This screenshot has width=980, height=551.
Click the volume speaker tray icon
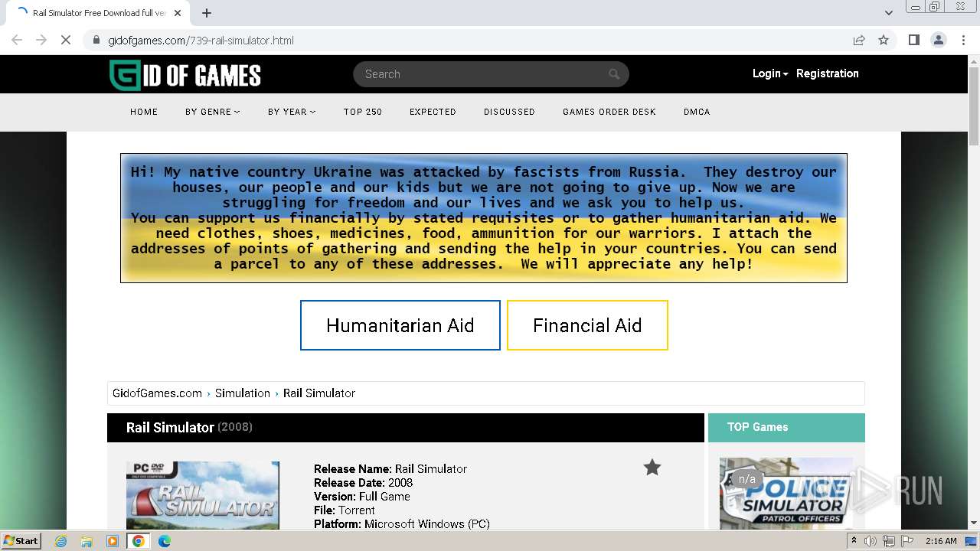click(x=871, y=541)
